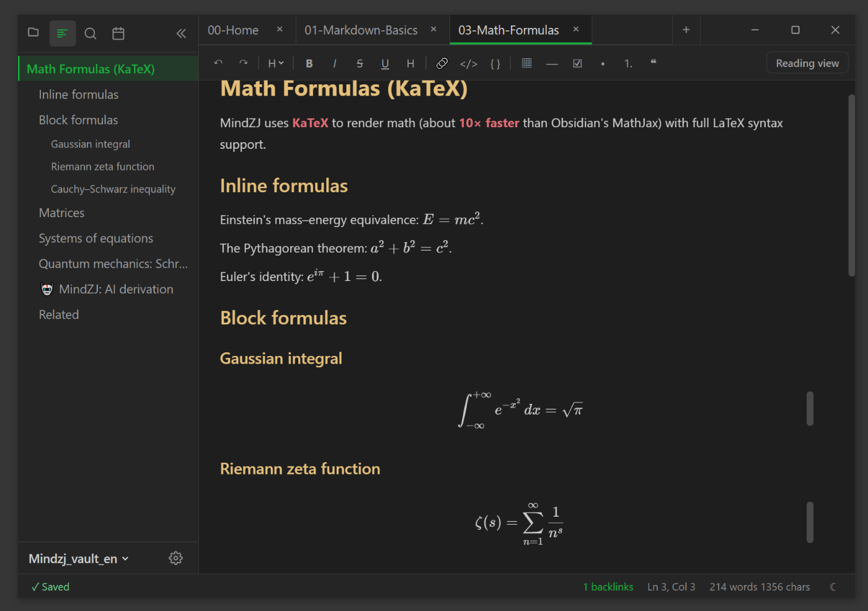
Task: Insert a task checkbox item
Action: click(577, 63)
